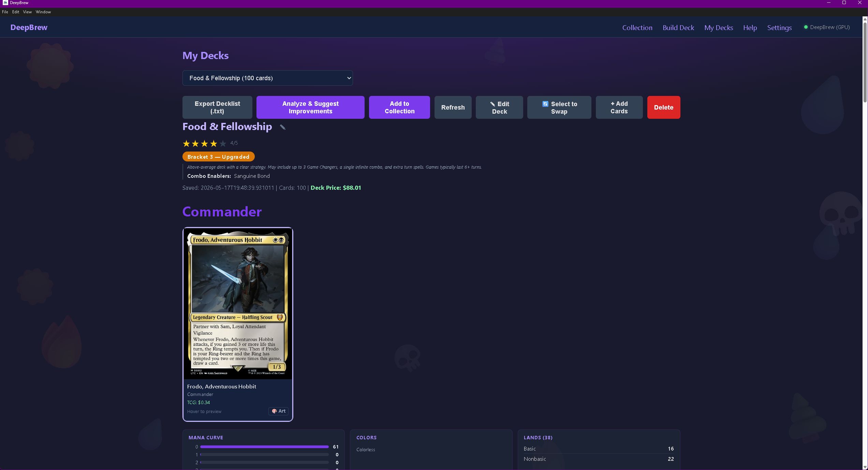Open the Edit menu
This screenshot has height=470, width=868.
(16, 12)
